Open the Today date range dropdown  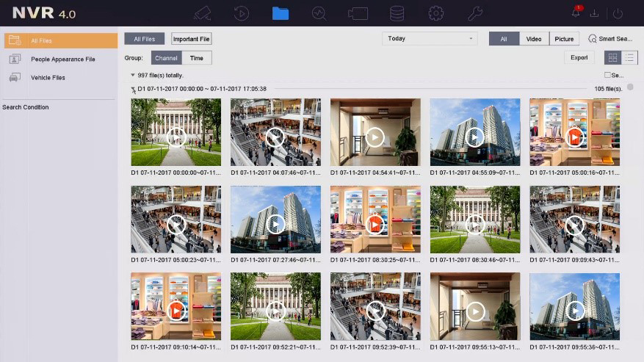pos(430,39)
